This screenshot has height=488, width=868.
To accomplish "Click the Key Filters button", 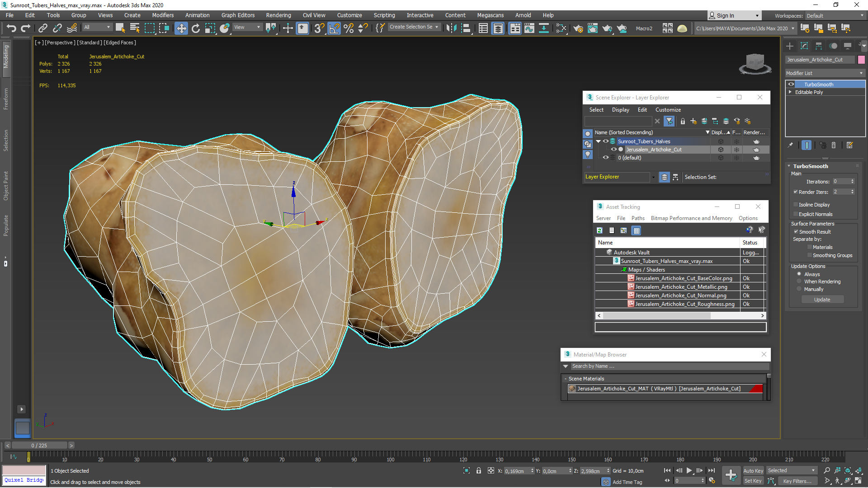I will pos(797,481).
